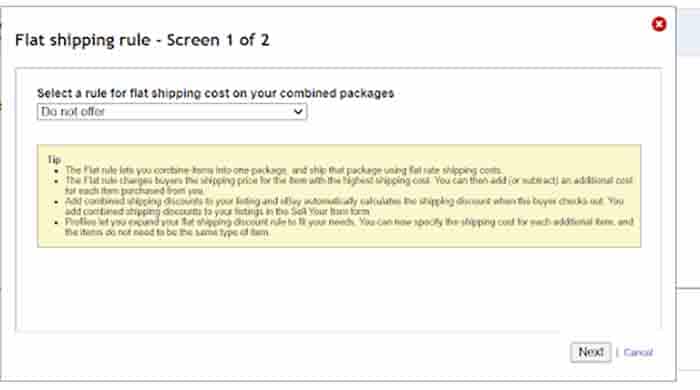This screenshot has width=700, height=390.
Task: Click the background page right of the dialog
Action: tap(688, 178)
